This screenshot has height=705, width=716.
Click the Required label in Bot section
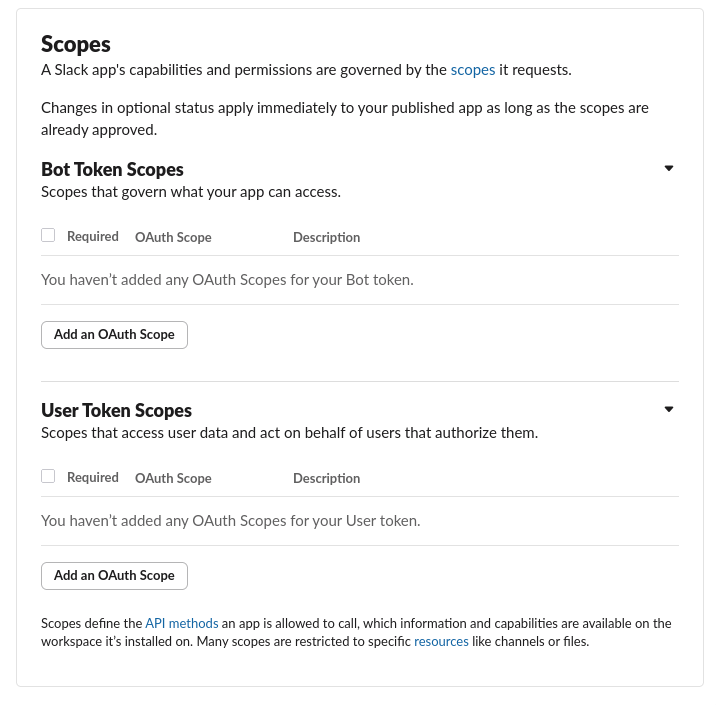pos(93,237)
